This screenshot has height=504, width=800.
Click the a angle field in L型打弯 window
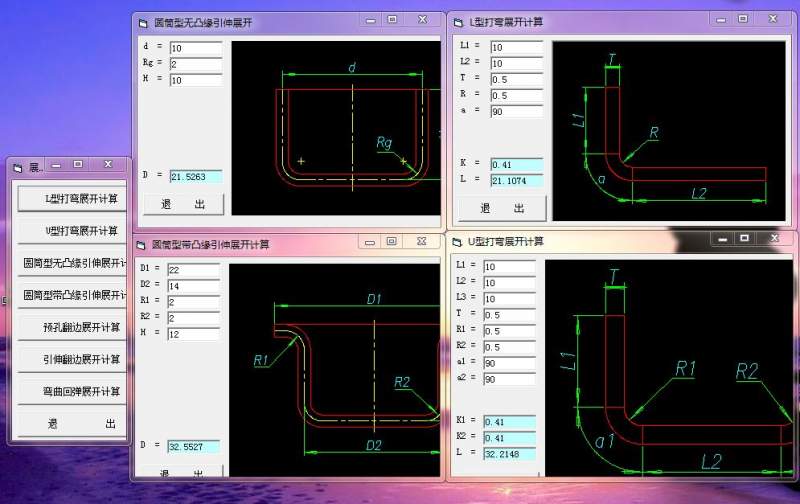click(x=517, y=112)
